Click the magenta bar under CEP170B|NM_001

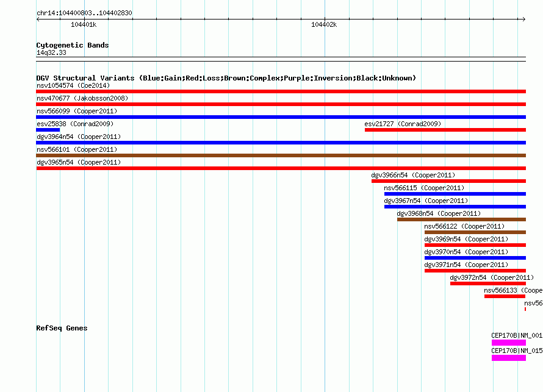tap(509, 343)
